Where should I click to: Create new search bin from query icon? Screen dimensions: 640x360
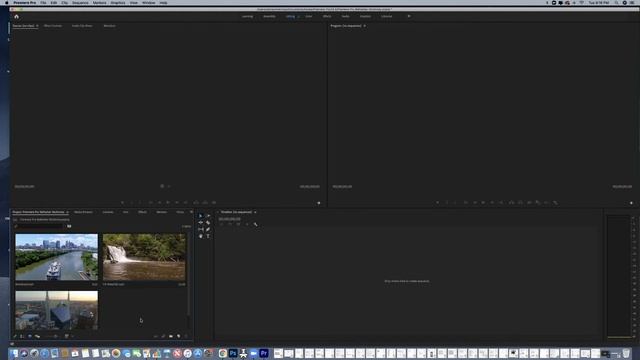coord(69,226)
